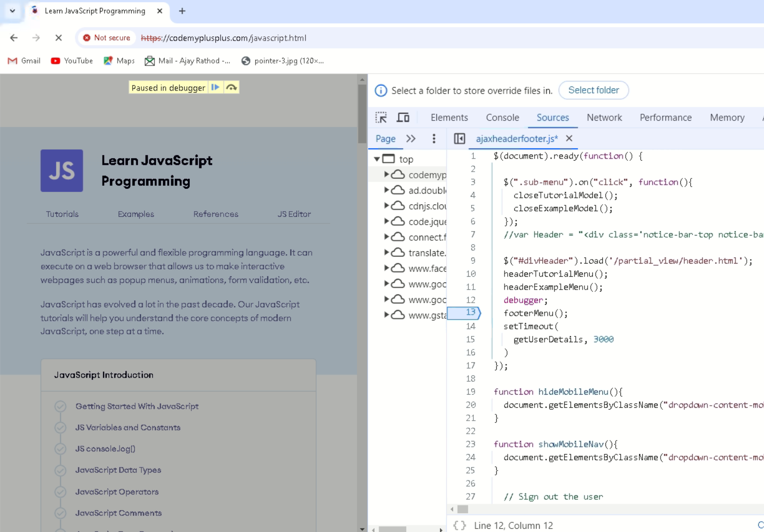Open the more panels chevron next to Page

click(x=411, y=138)
